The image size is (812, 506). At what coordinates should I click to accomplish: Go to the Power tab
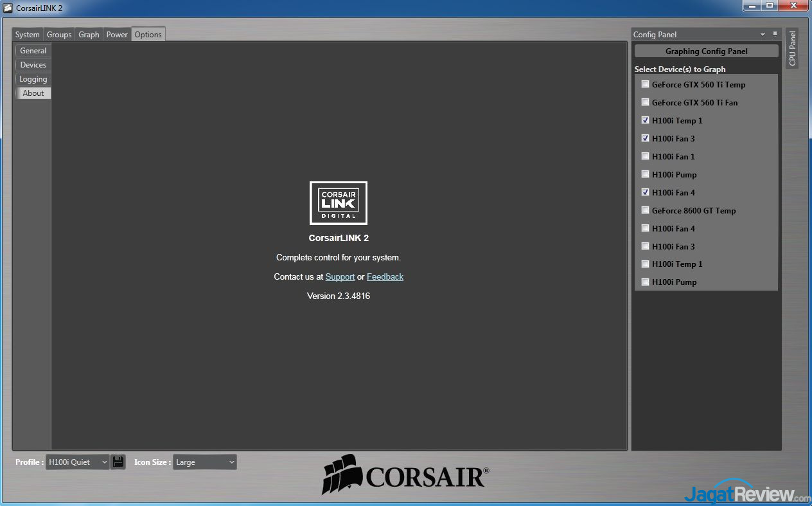coord(117,35)
